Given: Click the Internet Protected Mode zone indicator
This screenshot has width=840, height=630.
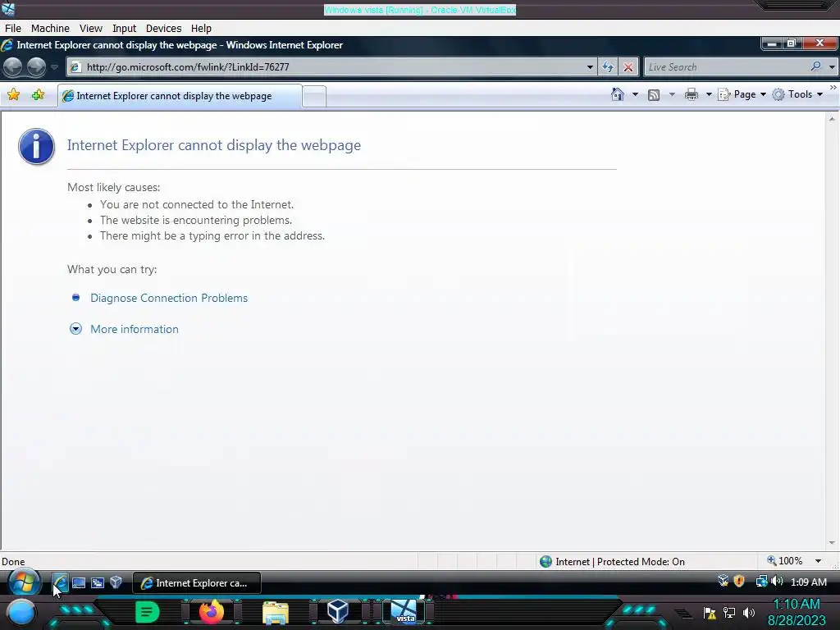Looking at the screenshot, I should [612, 561].
